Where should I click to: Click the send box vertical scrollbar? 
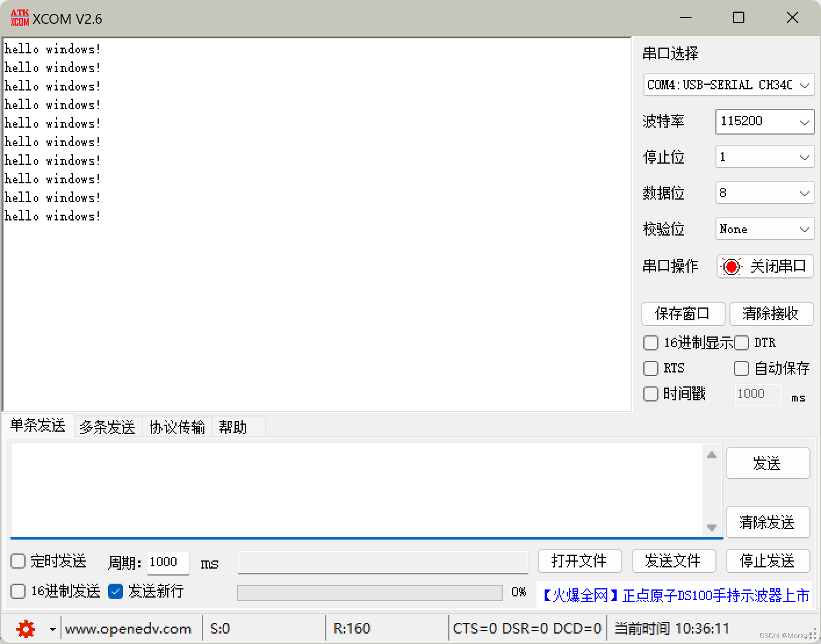click(x=712, y=491)
